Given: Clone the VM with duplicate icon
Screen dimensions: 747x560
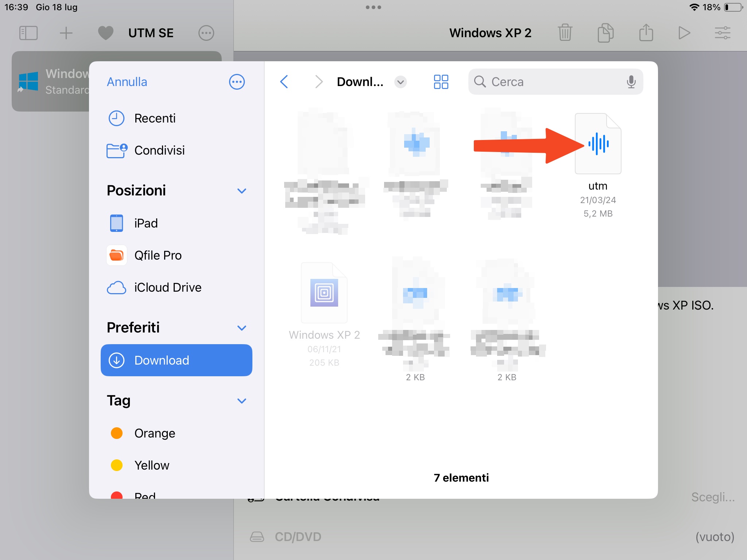Looking at the screenshot, I should 605,32.
